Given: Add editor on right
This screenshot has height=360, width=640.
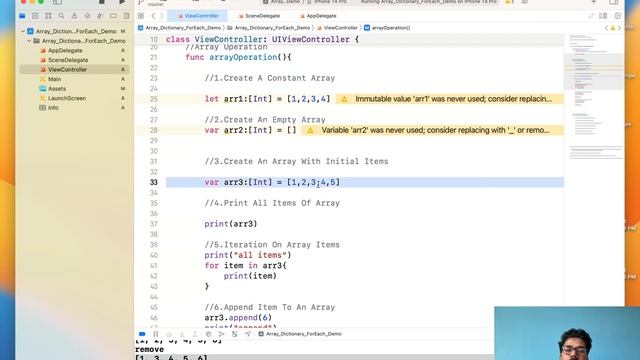Looking at the screenshot, I should pos(618,16).
